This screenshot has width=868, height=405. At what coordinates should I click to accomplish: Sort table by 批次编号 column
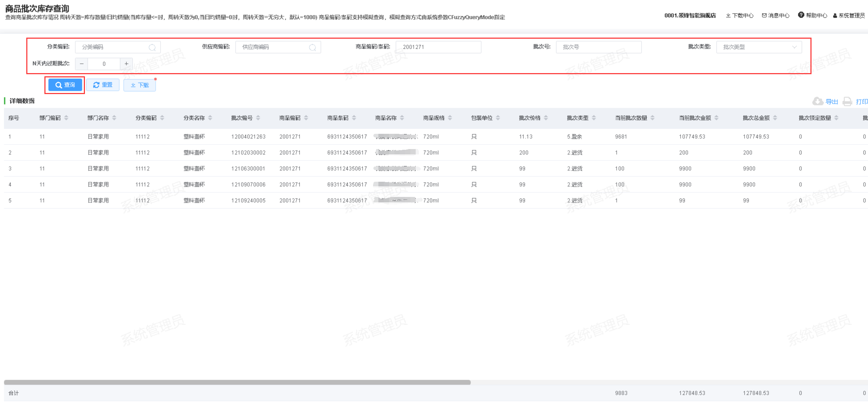[258, 118]
